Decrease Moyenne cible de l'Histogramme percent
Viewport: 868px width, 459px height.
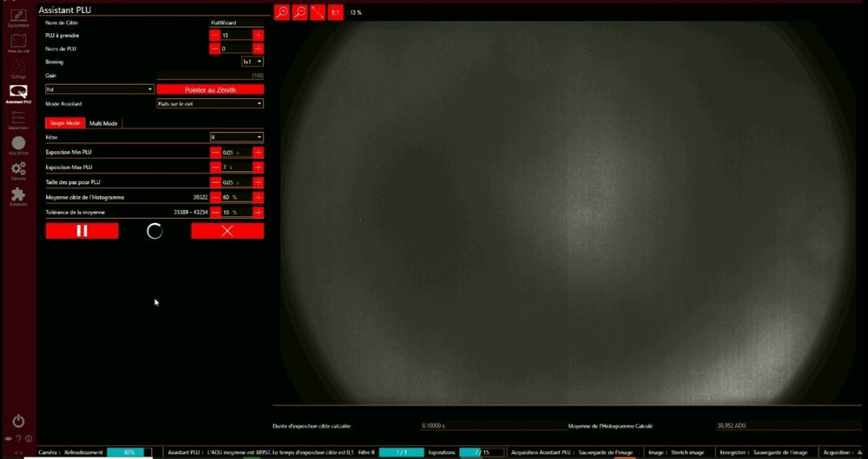(x=215, y=197)
